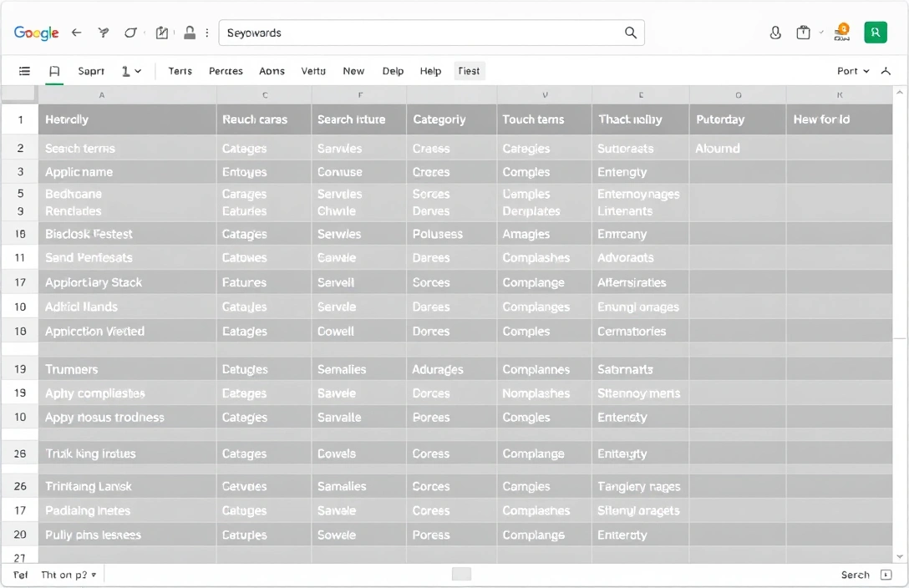
Task: Open the Vertu menu
Action: (x=313, y=71)
